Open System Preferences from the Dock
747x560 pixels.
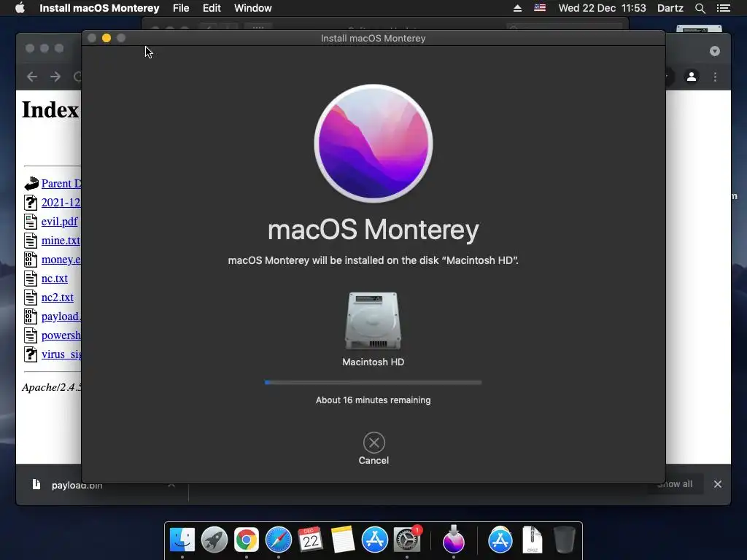pyautogui.click(x=407, y=540)
